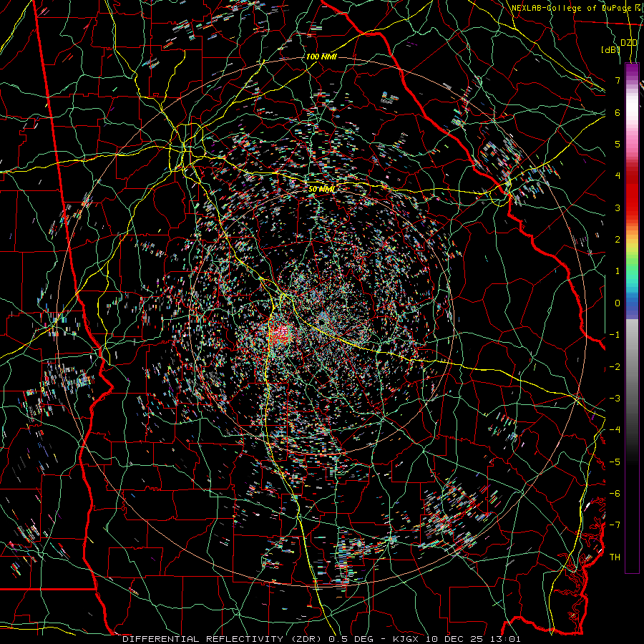Click "(ZDR)" in the bottom caption

click(x=305, y=639)
